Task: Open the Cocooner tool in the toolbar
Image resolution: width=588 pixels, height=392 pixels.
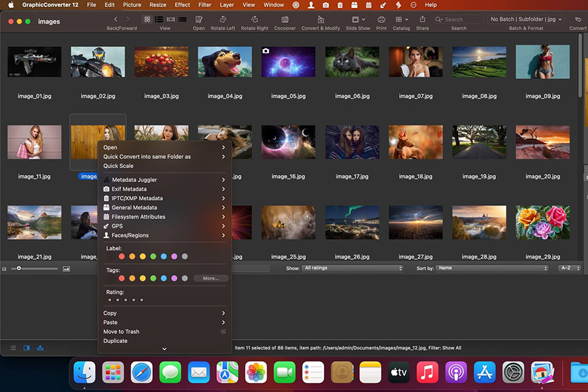Action: click(x=285, y=19)
